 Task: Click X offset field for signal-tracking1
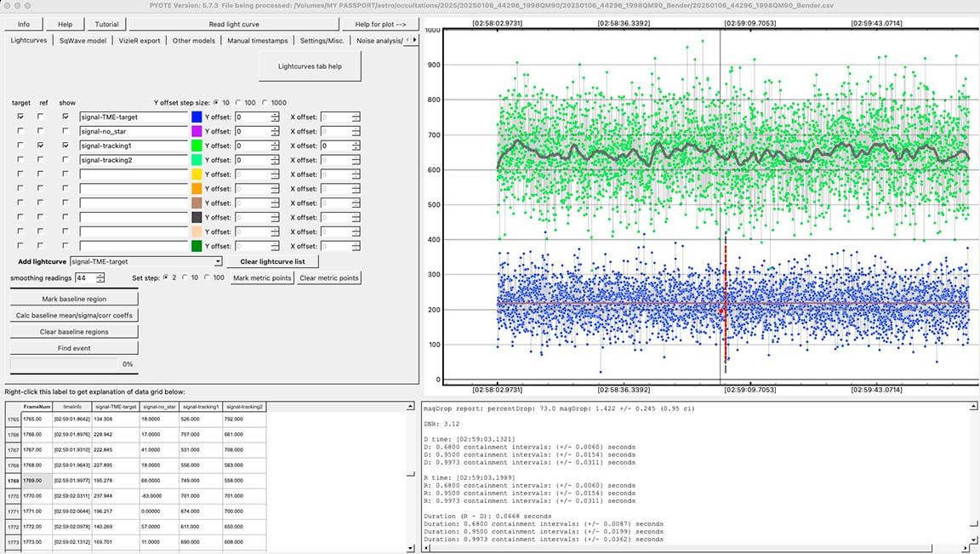[x=336, y=146]
